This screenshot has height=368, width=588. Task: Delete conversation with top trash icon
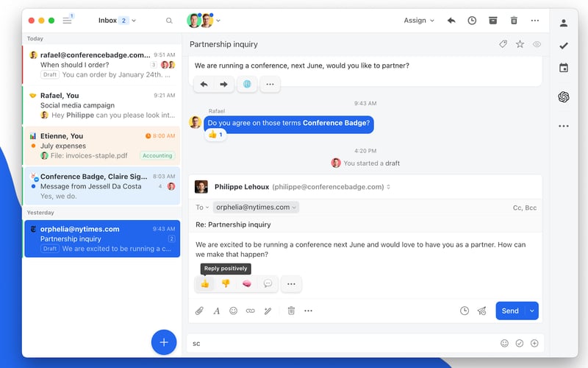514,21
